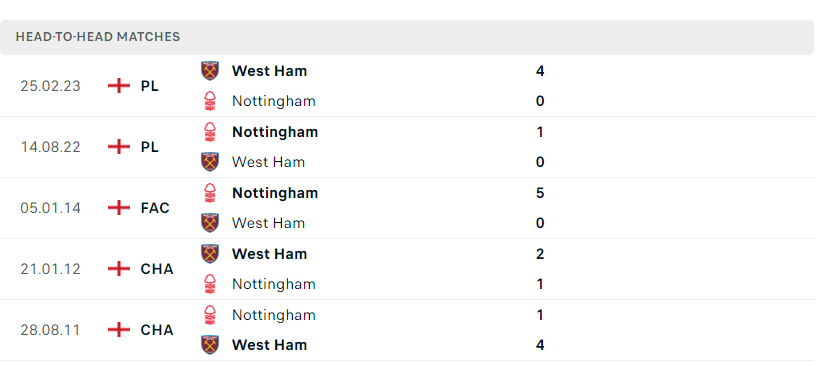The width and height of the screenshot is (817, 366).
Task: Click West Ham crest in 21.01.12 match
Action: (x=210, y=254)
